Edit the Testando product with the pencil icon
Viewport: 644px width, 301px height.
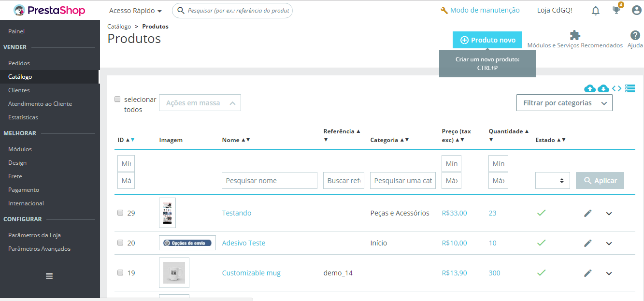click(588, 213)
